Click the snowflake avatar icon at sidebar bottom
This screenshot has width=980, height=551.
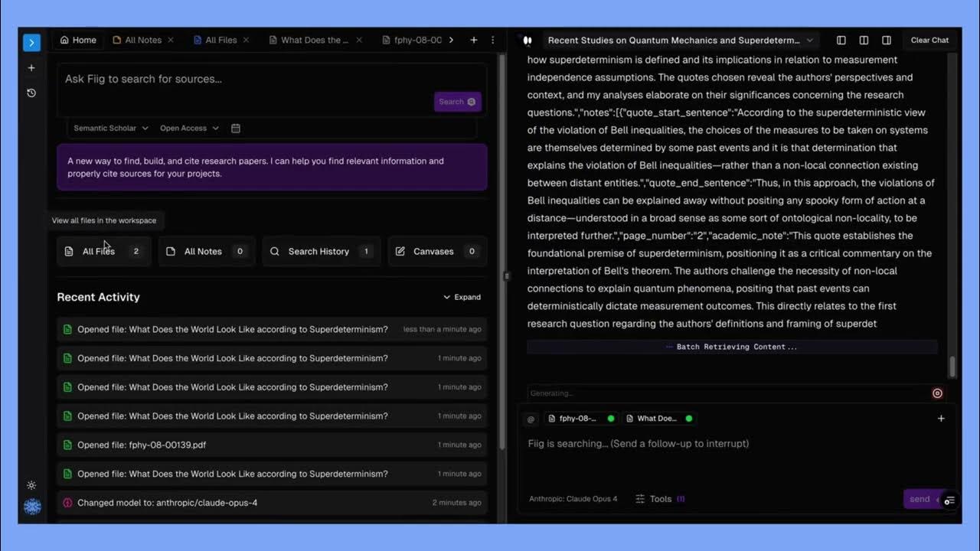(x=32, y=507)
